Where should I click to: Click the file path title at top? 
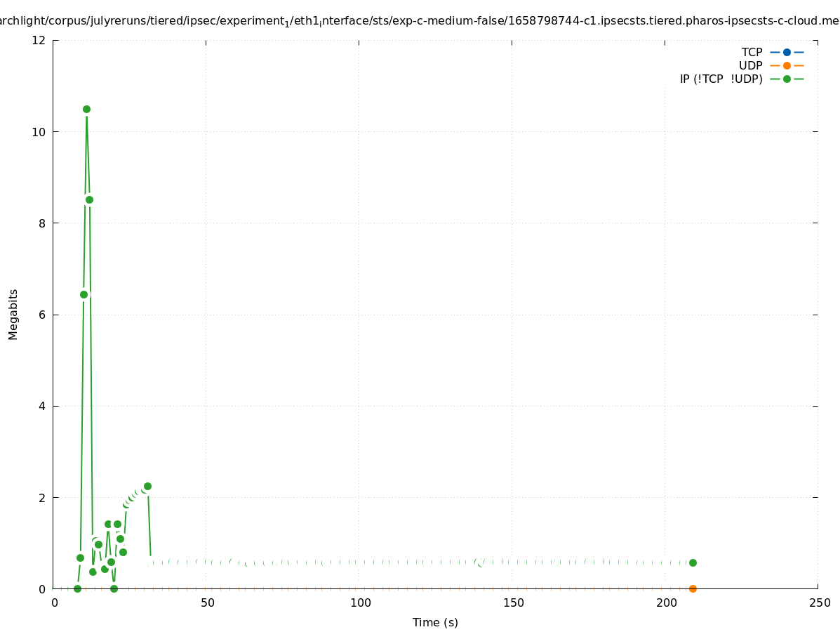tap(420, 21)
